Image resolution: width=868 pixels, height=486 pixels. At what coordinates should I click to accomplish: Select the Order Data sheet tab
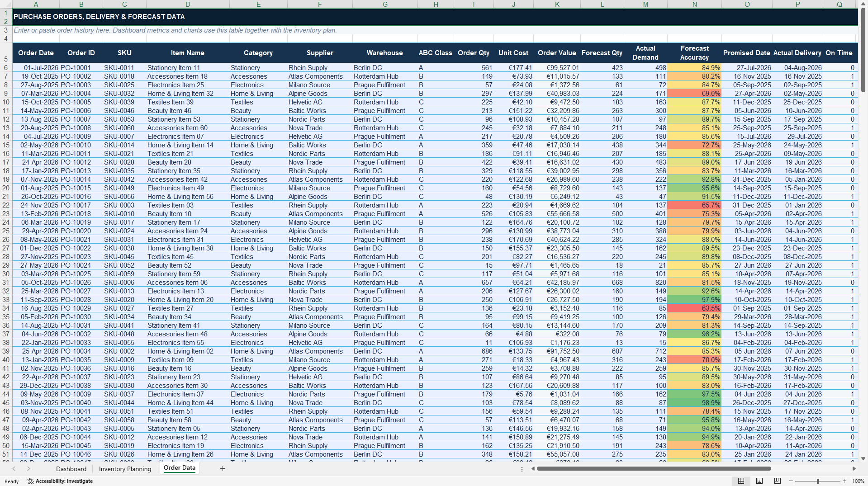click(180, 468)
